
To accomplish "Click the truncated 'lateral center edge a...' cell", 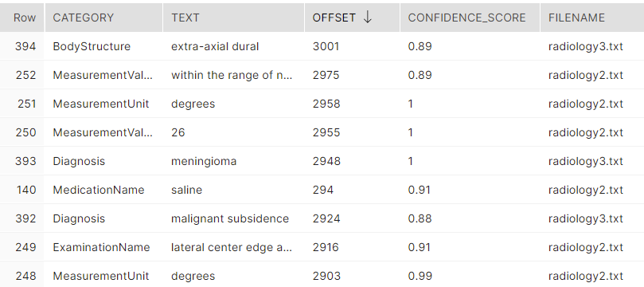I will pos(232,247).
